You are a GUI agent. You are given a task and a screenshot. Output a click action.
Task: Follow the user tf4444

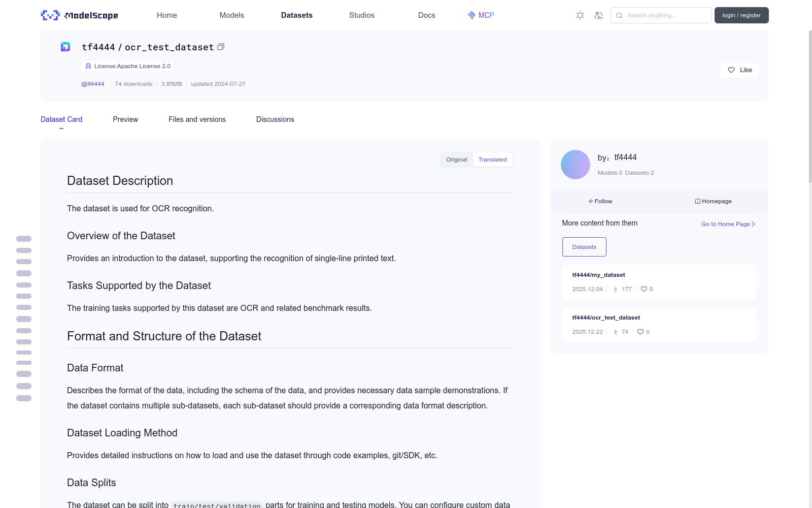click(600, 201)
